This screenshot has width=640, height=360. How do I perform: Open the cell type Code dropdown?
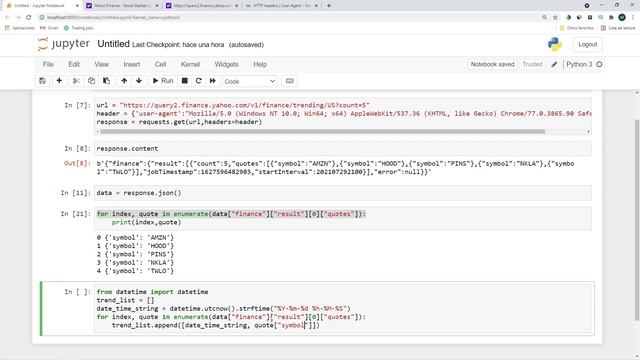249,81
